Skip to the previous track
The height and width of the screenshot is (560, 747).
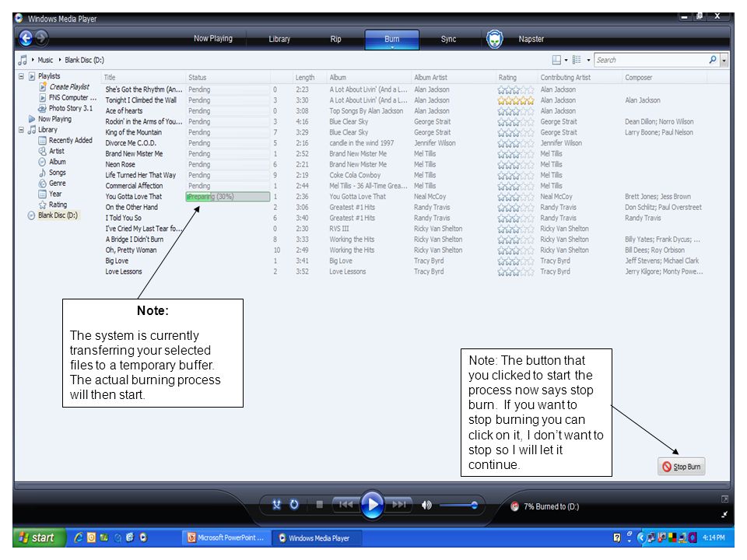(345, 504)
